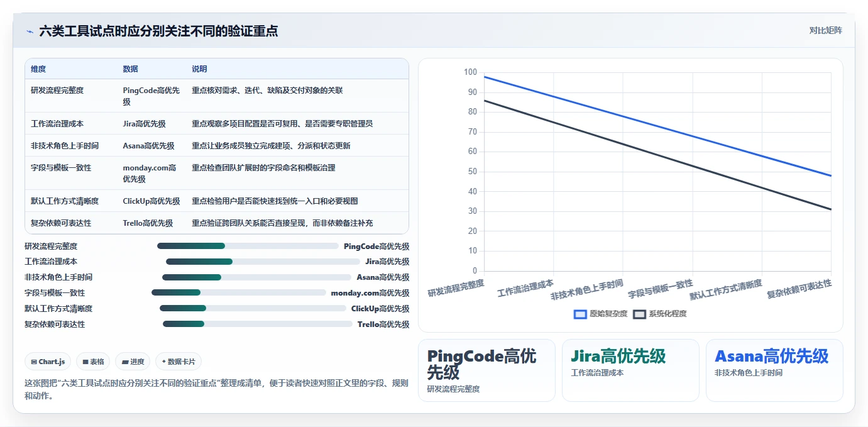Click the Trello高优先级 label beside progress bar

(383, 324)
